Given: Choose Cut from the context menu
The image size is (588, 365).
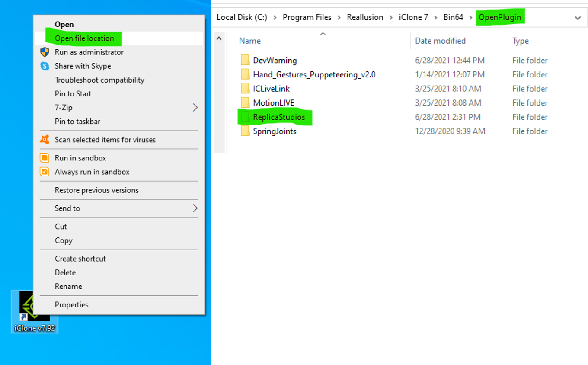Looking at the screenshot, I should pyautogui.click(x=119, y=227).
